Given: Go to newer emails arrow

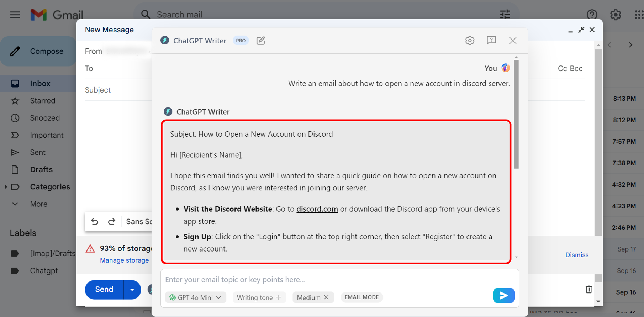Looking at the screenshot, I should pyautogui.click(x=609, y=45).
